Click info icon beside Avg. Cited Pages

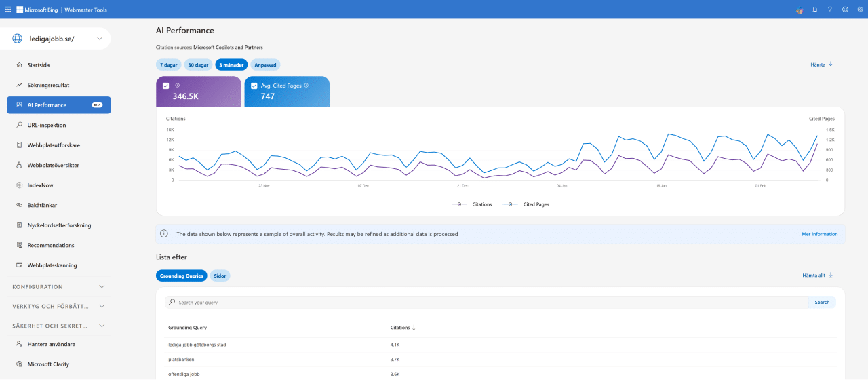coord(307,85)
